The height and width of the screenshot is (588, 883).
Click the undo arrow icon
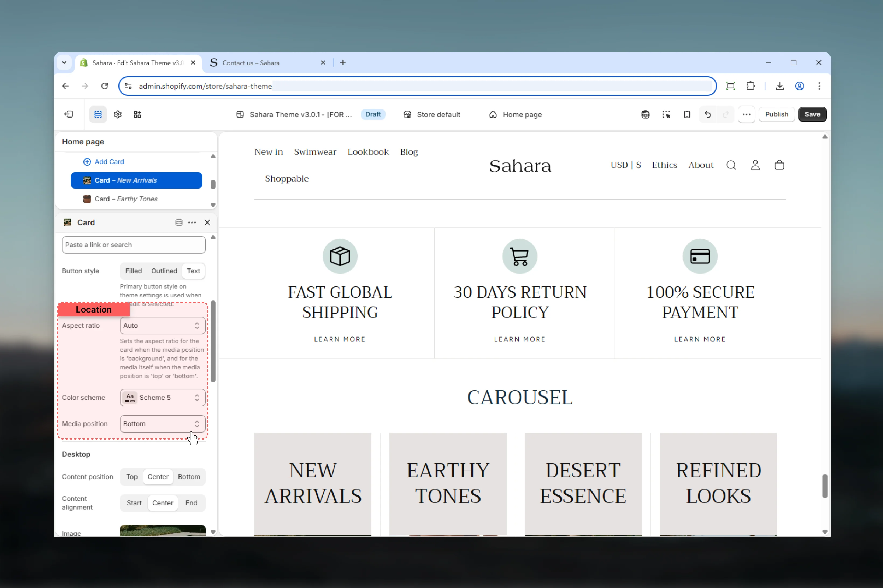[x=708, y=114]
